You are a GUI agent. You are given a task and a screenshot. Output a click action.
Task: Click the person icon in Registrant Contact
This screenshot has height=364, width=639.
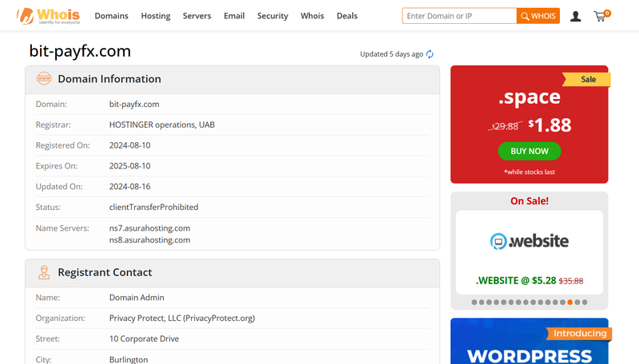click(44, 272)
